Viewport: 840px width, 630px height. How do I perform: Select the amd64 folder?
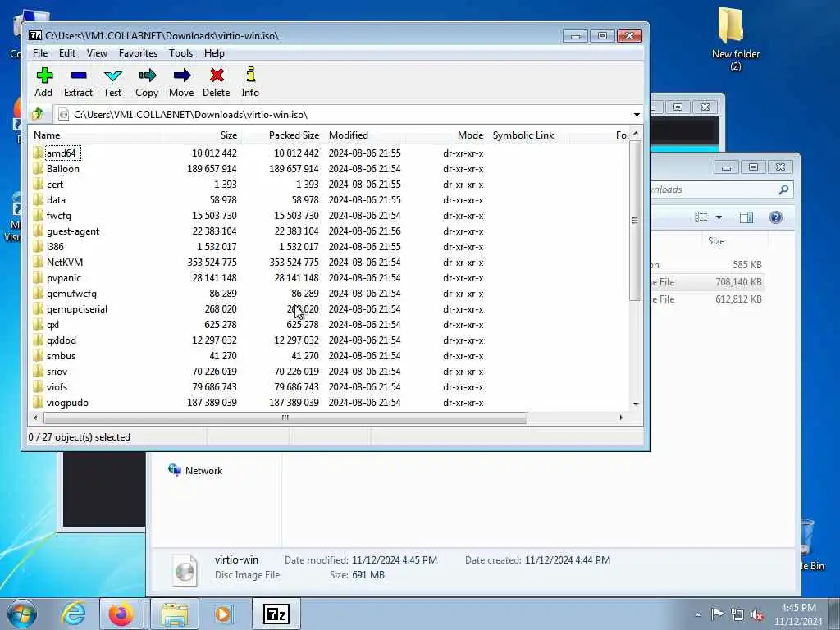(x=61, y=153)
